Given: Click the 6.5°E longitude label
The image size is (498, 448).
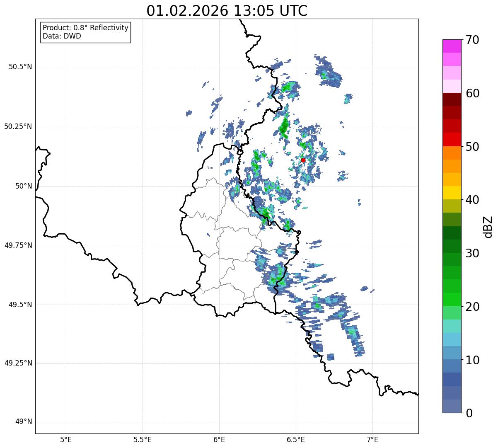Looking at the screenshot, I should point(296,439).
